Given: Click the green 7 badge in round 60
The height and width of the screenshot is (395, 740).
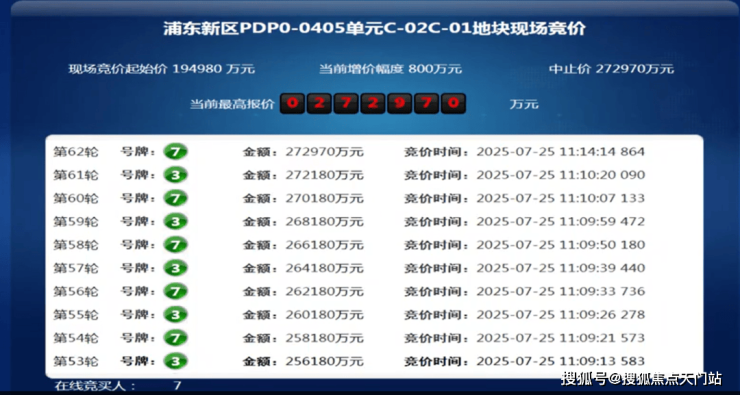Looking at the screenshot, I should [176, 198].
